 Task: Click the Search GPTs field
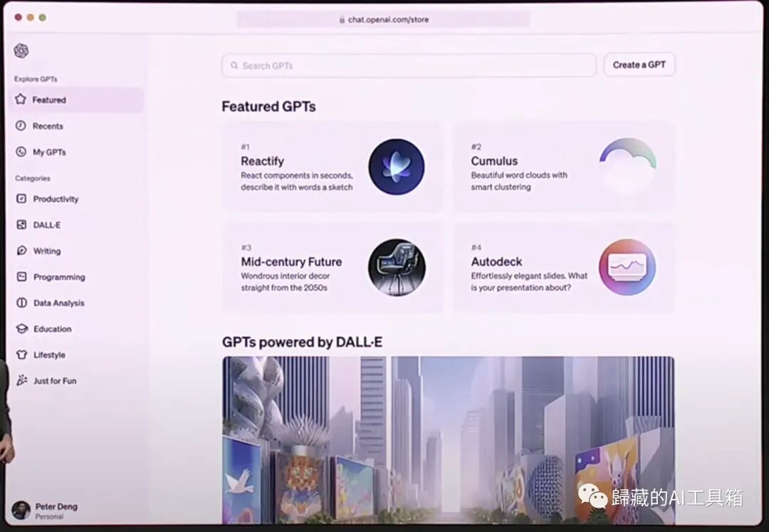click(409, 66)
